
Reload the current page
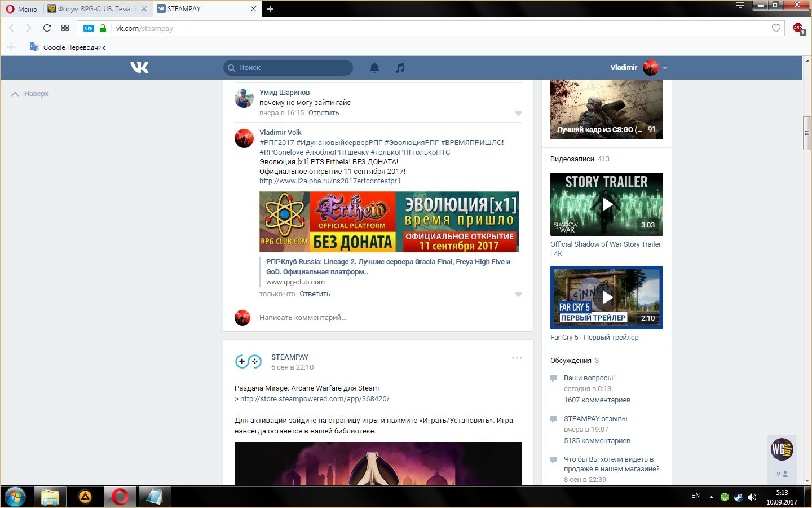pos(47,28)
